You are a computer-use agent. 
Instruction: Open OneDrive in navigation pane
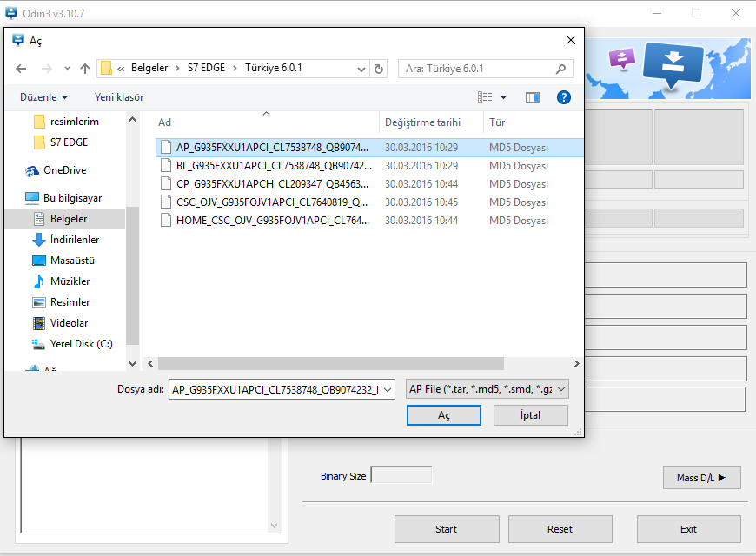(x=64, y=170)
